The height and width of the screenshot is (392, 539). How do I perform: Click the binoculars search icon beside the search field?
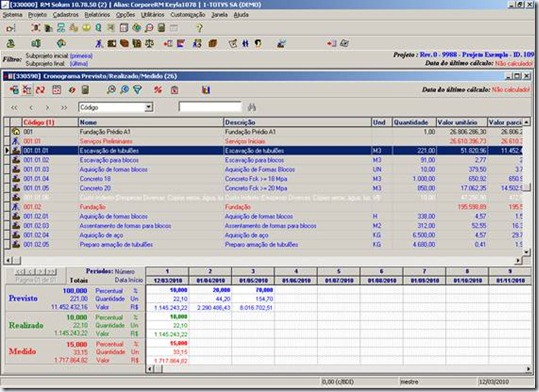coord(252,108)
